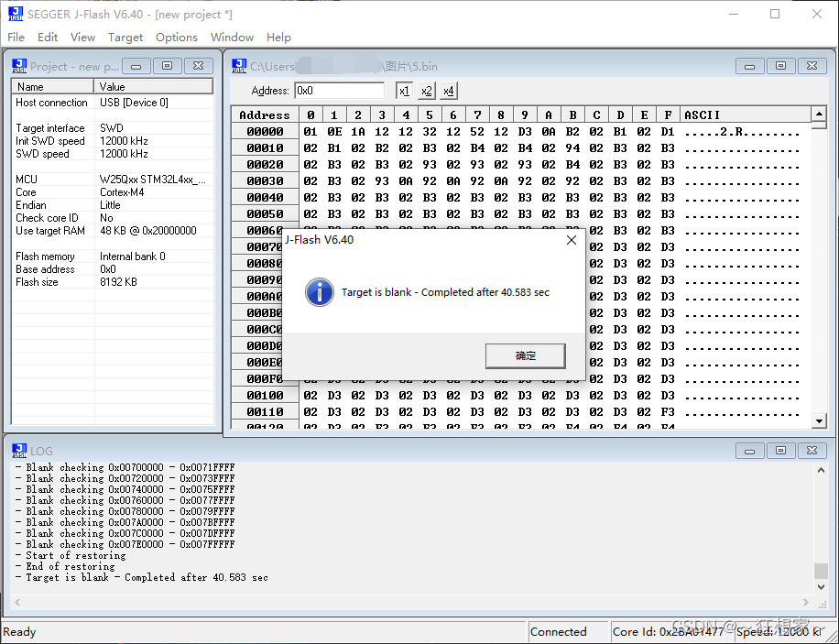Select the Flash size 8192 KB row
The image size is (839, 644).
[x=113, y=282]
